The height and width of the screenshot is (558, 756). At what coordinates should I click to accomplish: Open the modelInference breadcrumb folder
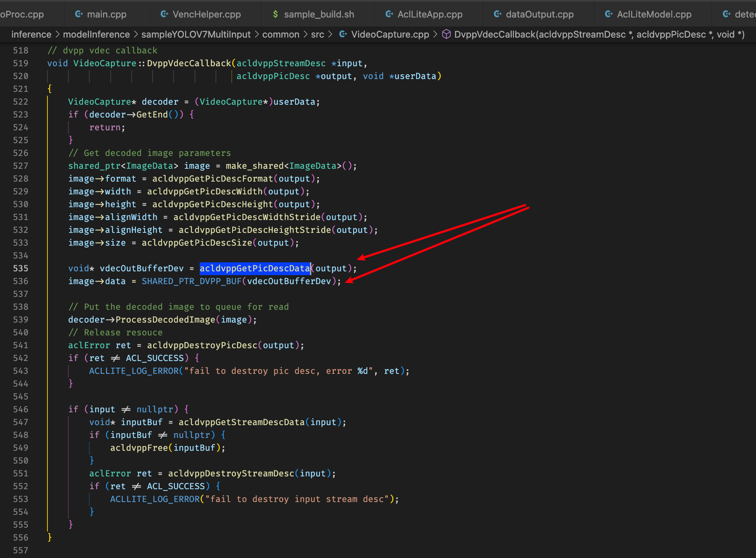click(96, 35)
